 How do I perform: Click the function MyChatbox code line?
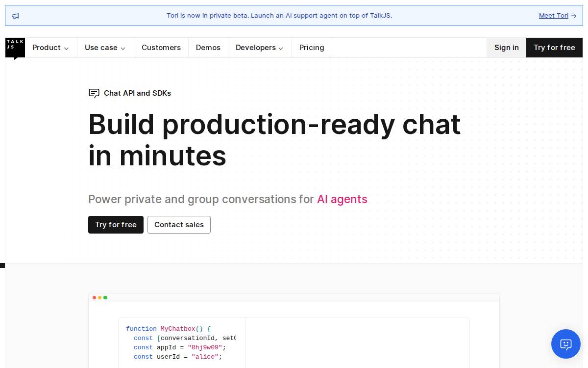pos(168,329)
